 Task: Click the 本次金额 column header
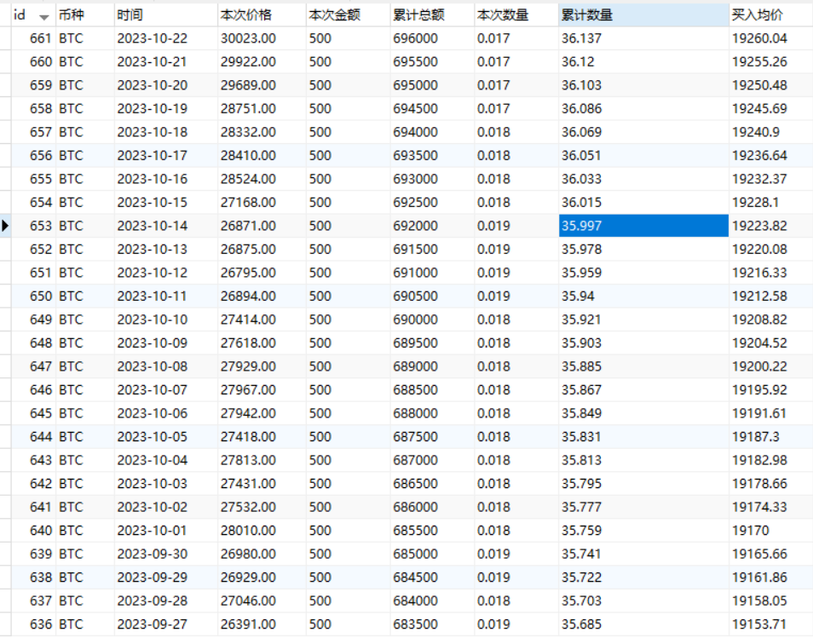point(348,14)
